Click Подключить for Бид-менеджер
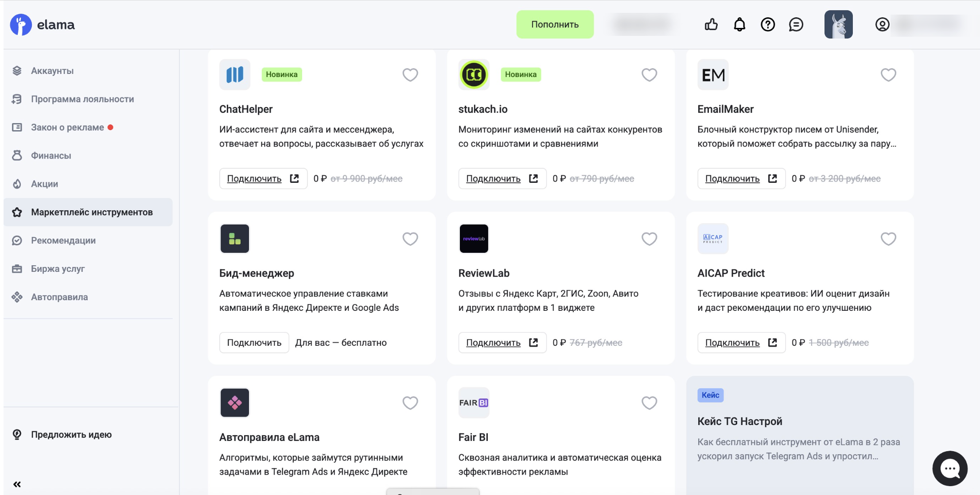Screen dimensions: 980x495 pyautogui.click(x=254, y=343)
